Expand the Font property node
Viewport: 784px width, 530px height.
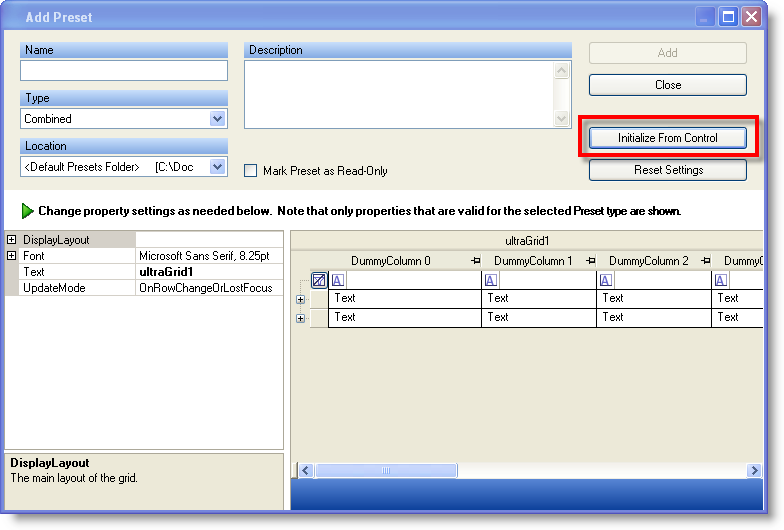click(12, 256)
